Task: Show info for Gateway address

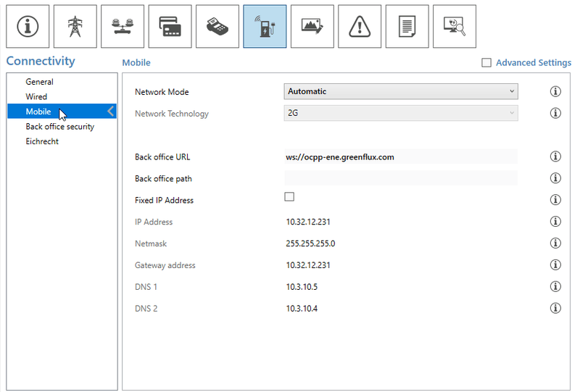Action: tap(555, 264)
